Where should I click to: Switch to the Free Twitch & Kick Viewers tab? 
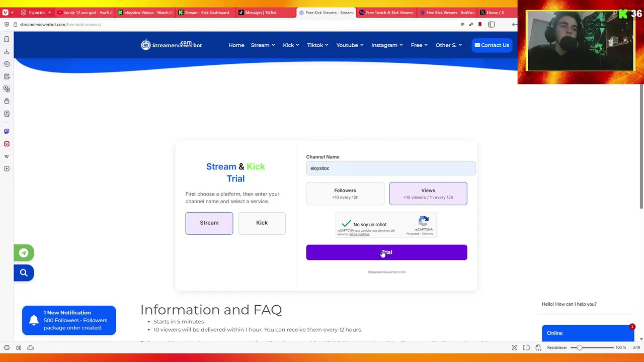[386, 13]
